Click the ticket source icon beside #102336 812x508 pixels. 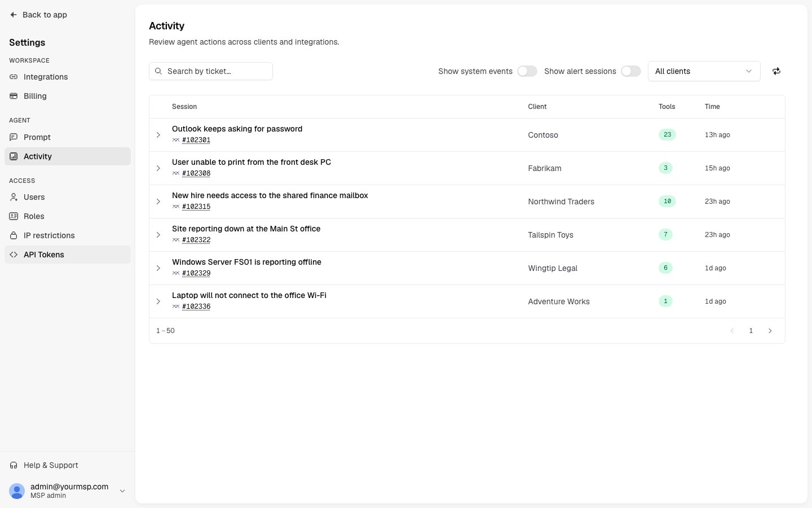click(x=176, y=306)
